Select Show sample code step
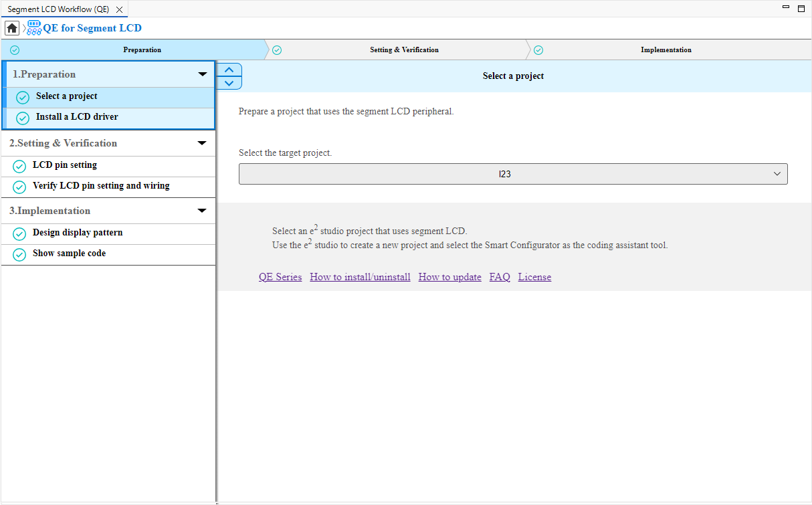 tap(69, 254)
